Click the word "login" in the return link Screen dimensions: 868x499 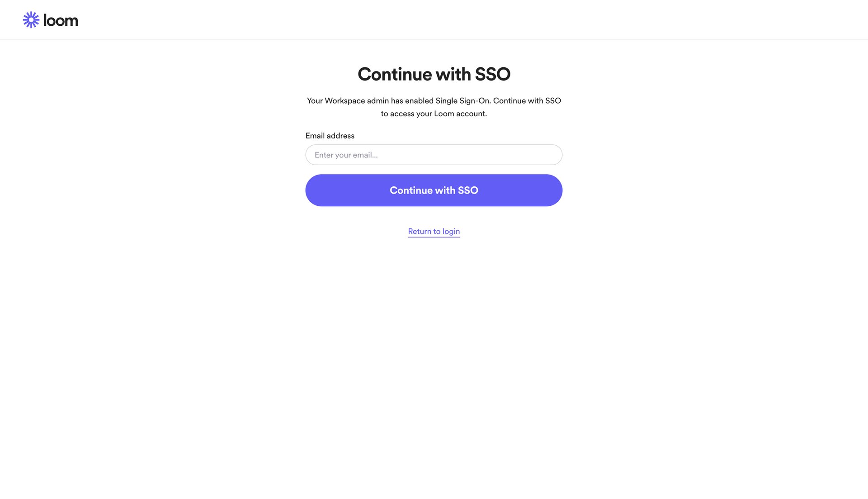[x=451, y=231]
